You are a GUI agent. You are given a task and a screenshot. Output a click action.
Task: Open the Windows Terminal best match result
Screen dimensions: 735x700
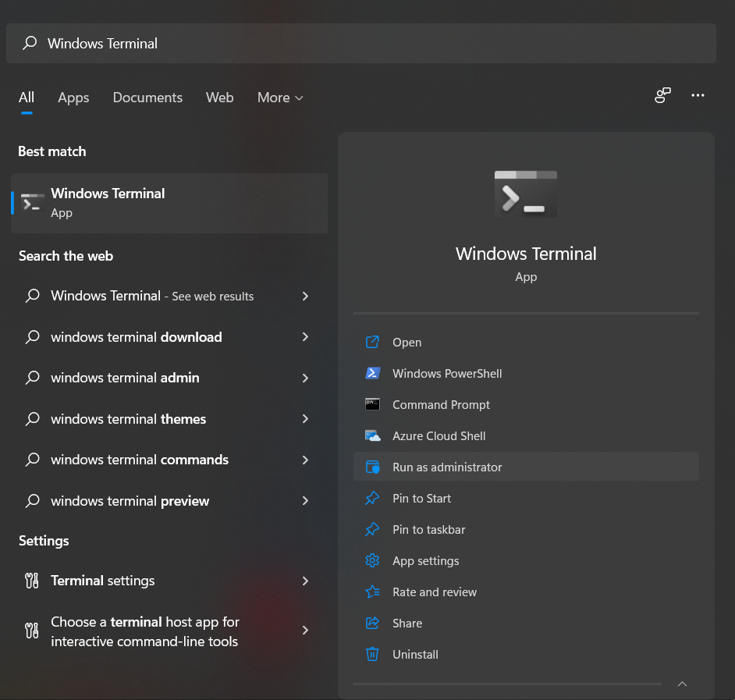pyautogui.click(x=169, y=203)
